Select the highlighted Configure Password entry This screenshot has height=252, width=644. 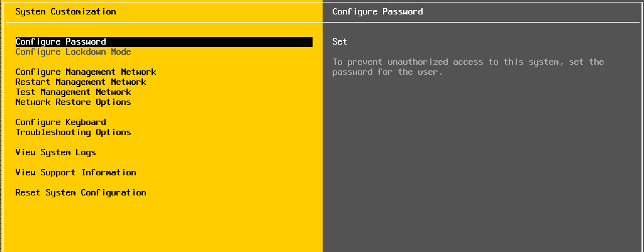[x=164, y=42]
